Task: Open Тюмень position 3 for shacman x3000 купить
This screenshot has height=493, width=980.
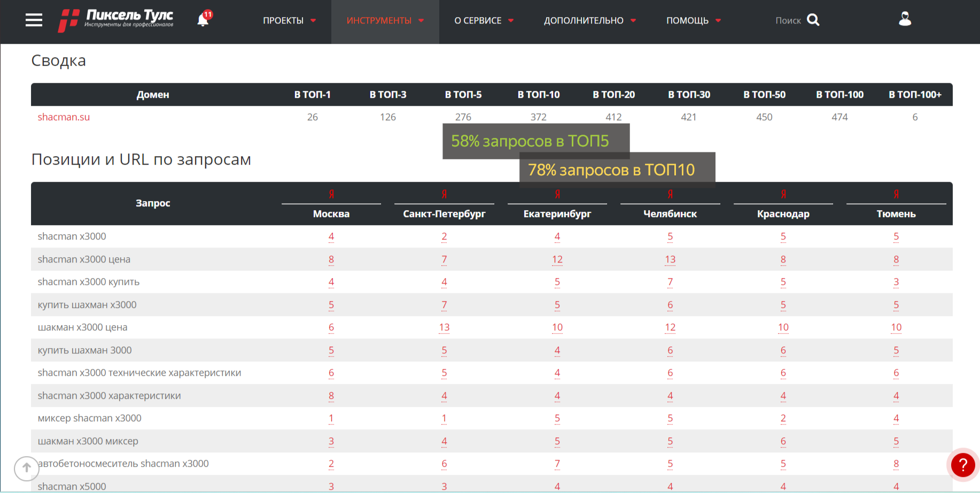Action: pos(896,282)
